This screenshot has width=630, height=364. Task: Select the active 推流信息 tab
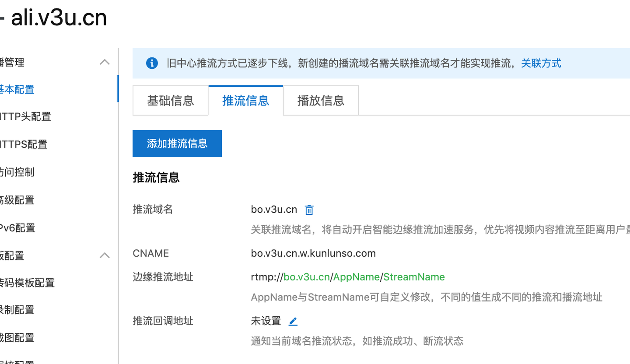245,101
